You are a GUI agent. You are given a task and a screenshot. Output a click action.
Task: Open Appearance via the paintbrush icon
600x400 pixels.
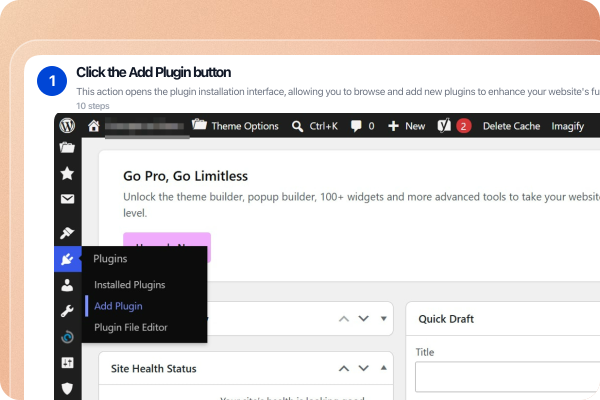(67, 233)
